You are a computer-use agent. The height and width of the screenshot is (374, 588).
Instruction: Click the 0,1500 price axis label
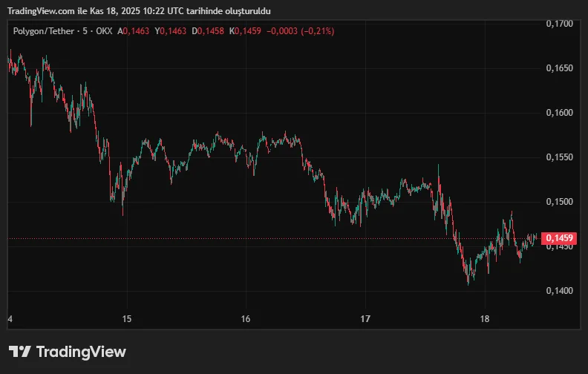tap(559, 202)
